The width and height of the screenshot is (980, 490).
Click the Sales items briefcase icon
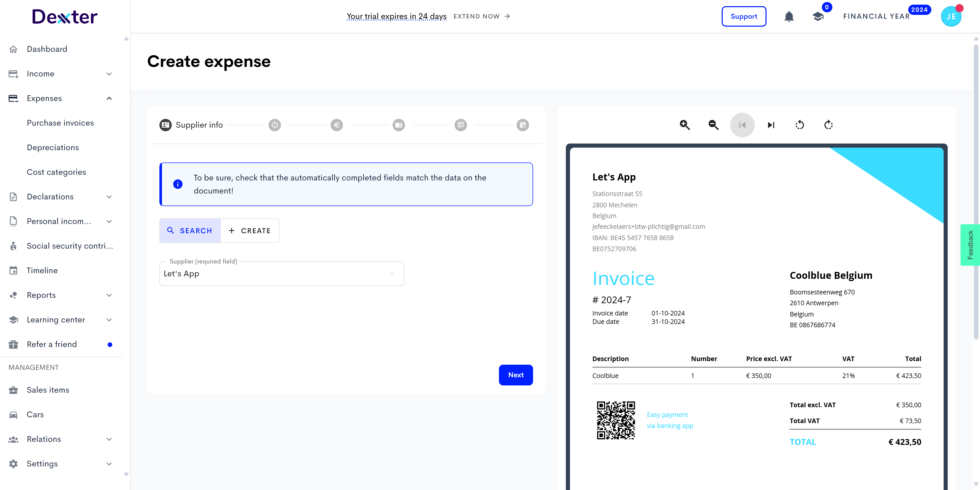pyautogui.click(x=13, y=390)
